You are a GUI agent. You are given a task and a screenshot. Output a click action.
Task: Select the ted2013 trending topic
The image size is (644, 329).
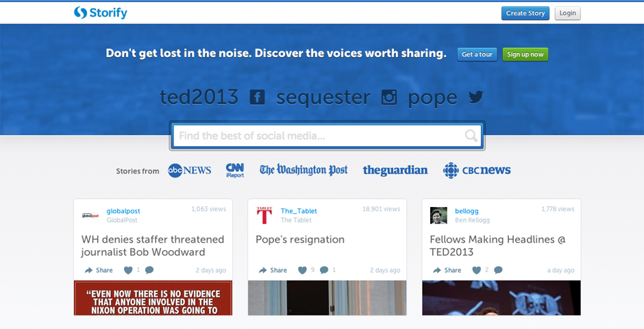coord(199,97)
